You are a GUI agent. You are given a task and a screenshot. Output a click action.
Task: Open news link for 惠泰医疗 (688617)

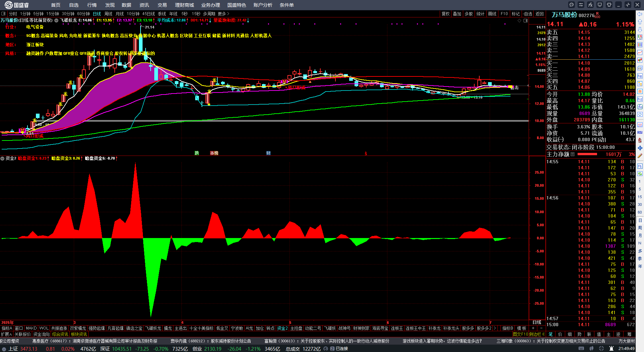95,341
